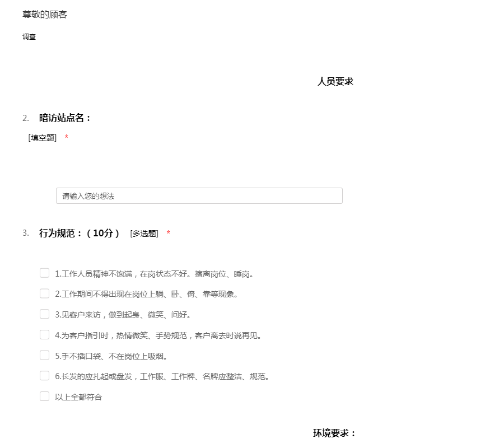504x448 pixels.
Task: Click label text 以上全部符合
Action: (78, 397)
